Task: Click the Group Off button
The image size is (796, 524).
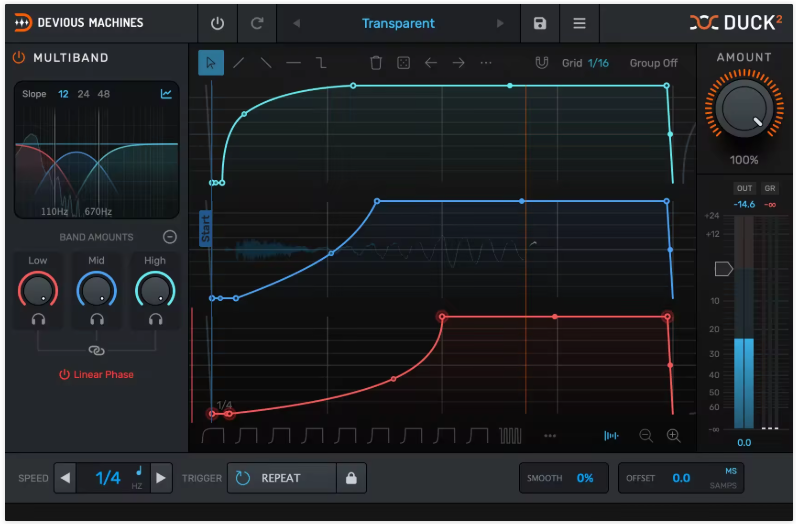Action: tap(653, 63)
